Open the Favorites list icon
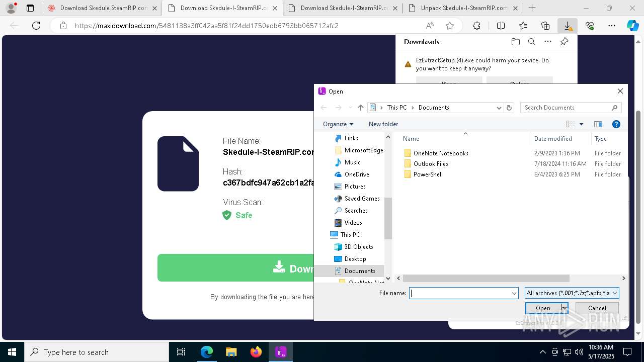 click(x=523, y=26)
